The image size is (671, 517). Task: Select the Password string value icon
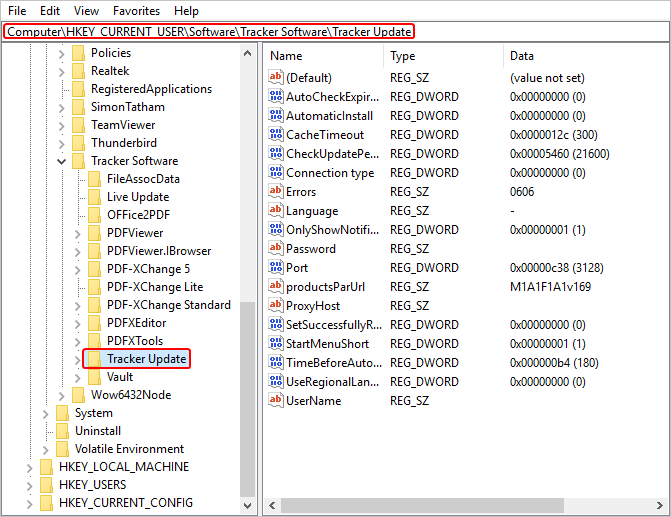[x=276, y=248]
